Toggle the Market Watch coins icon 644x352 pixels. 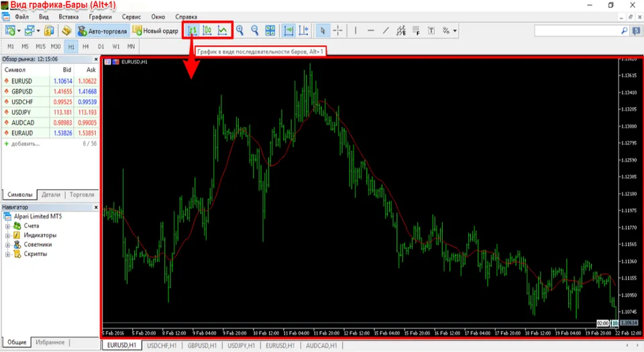click(x=49, y=31)
